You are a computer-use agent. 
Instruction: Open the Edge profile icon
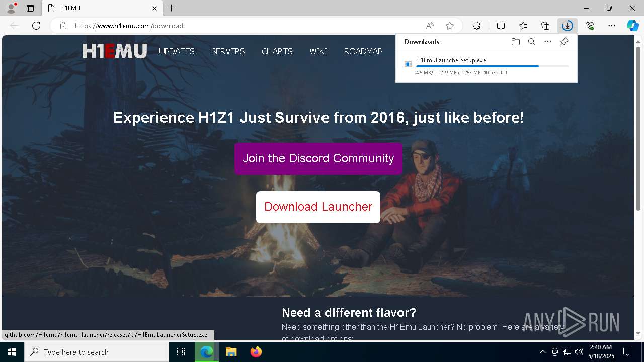click(11, 8)
